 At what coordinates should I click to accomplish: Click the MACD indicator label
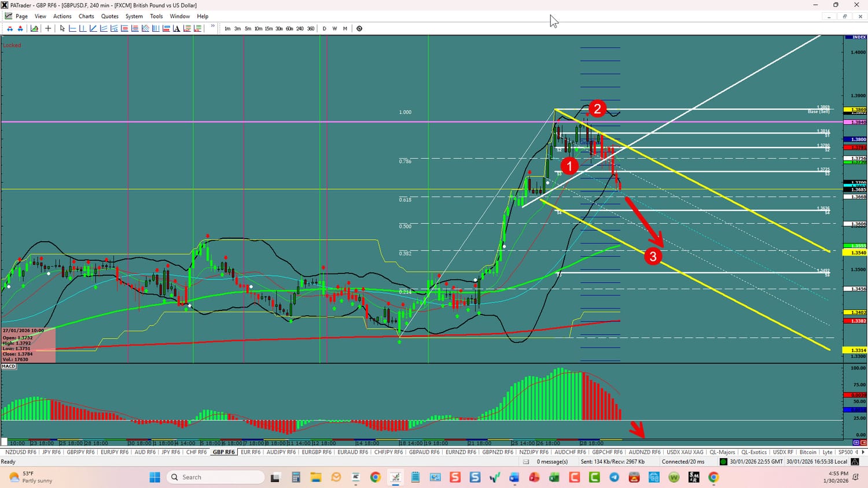(x=9, y=366)
